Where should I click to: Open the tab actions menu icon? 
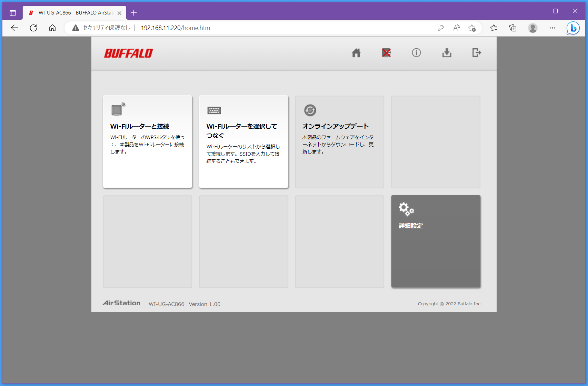point(13,13)
